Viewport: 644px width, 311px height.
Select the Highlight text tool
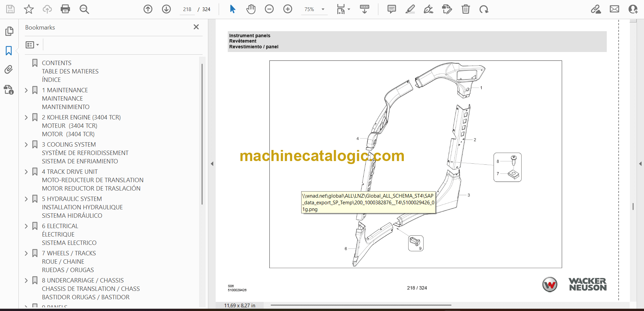[410, 9]
